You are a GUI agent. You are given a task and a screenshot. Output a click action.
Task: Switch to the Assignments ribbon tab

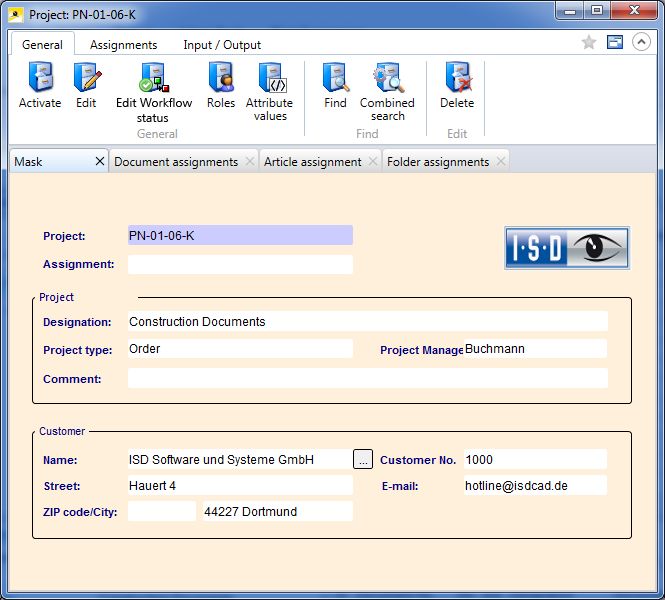tap(123, 45)
